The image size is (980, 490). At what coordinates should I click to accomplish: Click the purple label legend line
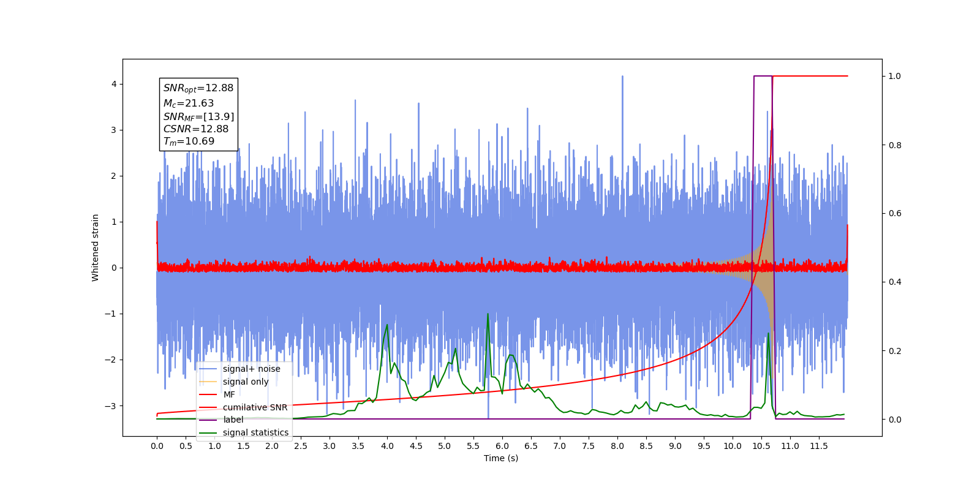pos(208,420)
